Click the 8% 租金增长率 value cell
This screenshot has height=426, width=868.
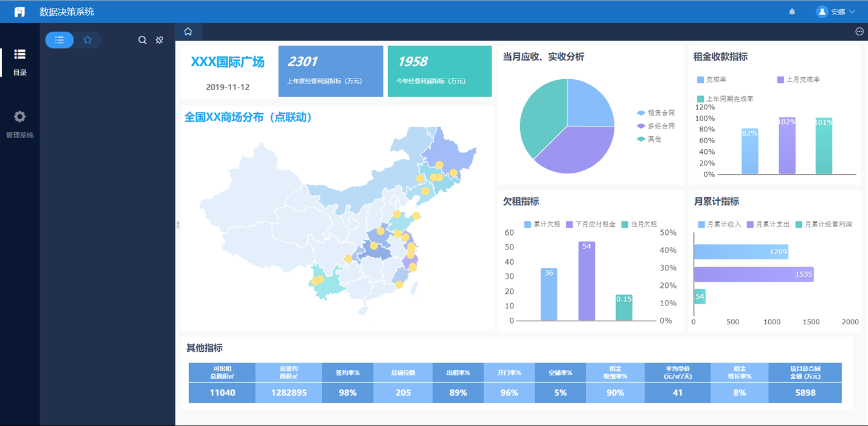click(740, 393)
